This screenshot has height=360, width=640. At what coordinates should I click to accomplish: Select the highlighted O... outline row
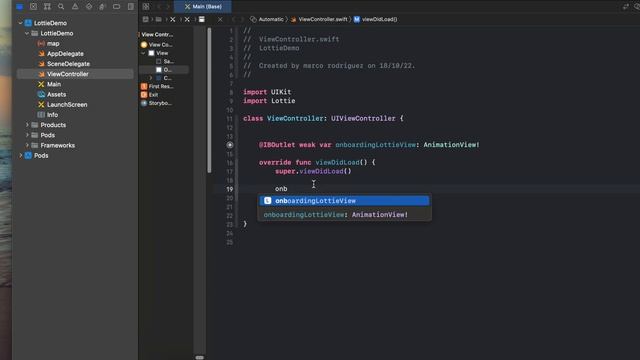click(x=164, y=70)
